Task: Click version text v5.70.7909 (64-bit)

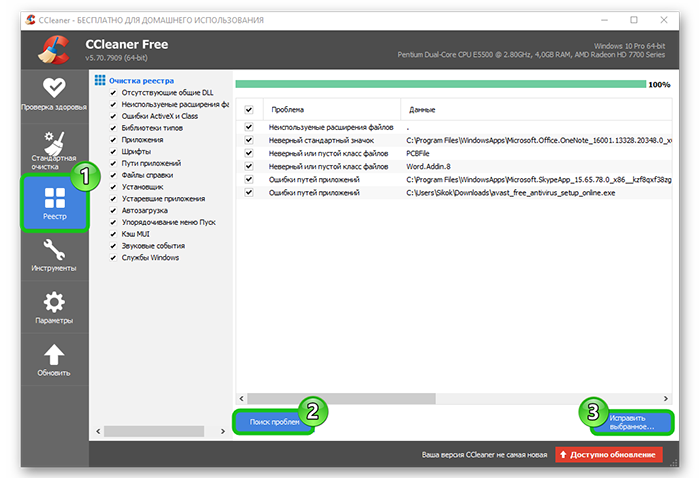Action: tap(116, 58)
